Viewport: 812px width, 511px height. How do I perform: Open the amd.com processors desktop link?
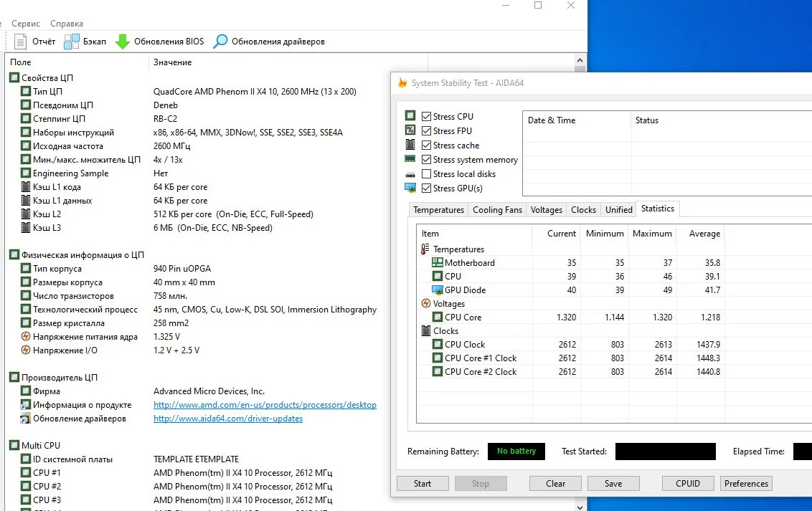pyautogui.click(x=265, y=405)
